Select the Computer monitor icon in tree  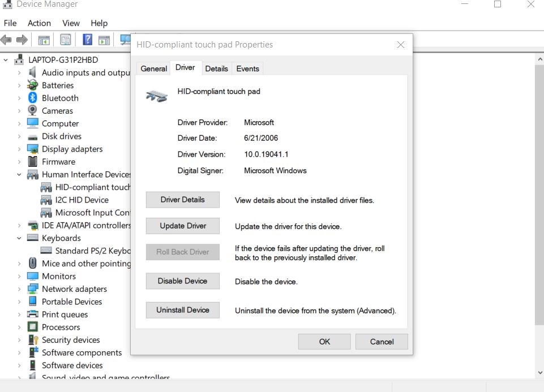click(33, 123)
